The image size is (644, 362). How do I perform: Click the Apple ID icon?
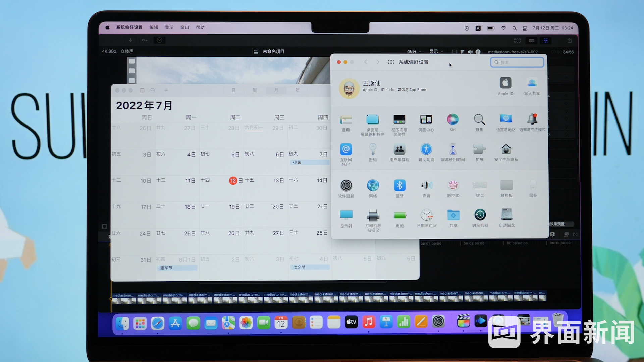point(505,83)
